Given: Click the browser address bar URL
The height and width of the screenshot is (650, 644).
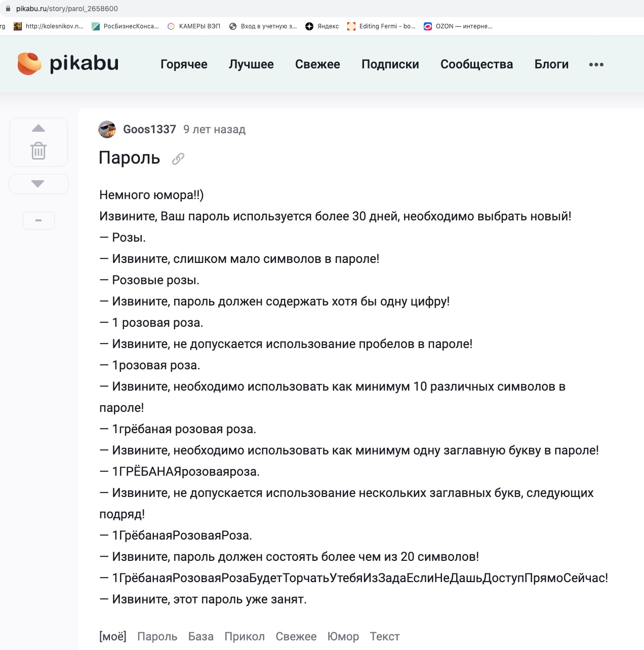Looking at the screenshot, I should click(67, 9).
